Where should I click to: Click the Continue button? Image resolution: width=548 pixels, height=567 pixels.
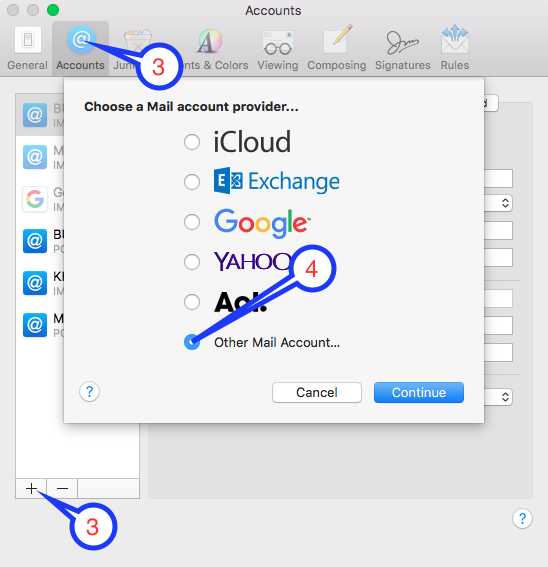click(419, 392)
